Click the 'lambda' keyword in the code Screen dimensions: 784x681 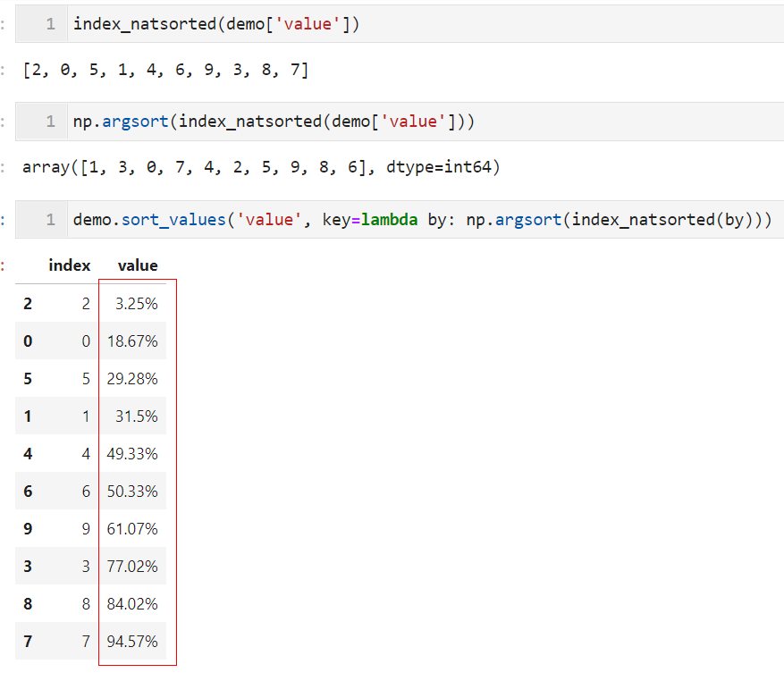click(x=390, y=220)
